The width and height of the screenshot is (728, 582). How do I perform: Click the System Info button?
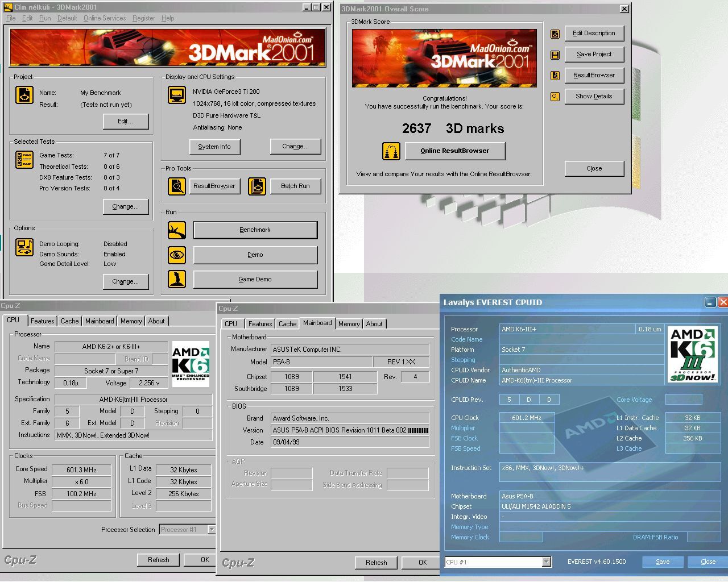(x=214, y=147)
